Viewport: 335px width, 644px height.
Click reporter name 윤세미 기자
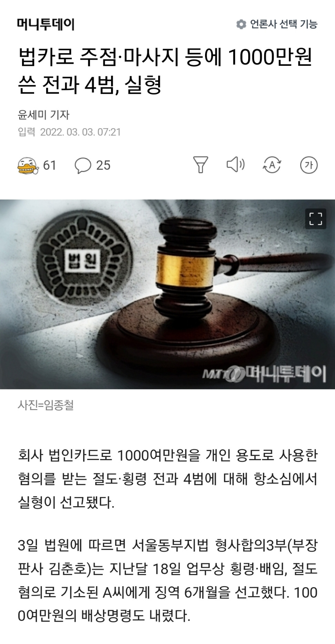tap(43, 115)
